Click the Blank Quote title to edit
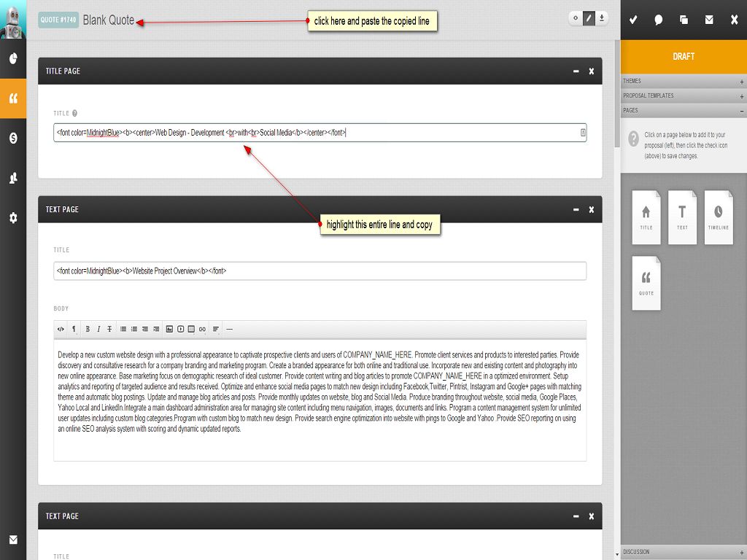The height and width of the screenshot is (560, 747). click(109, 20)
